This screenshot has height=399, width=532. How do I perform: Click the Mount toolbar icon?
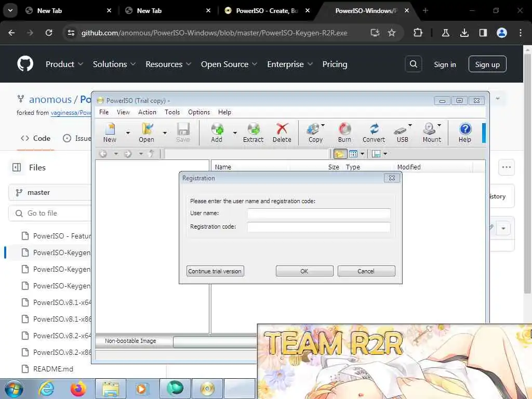[432, 132]
